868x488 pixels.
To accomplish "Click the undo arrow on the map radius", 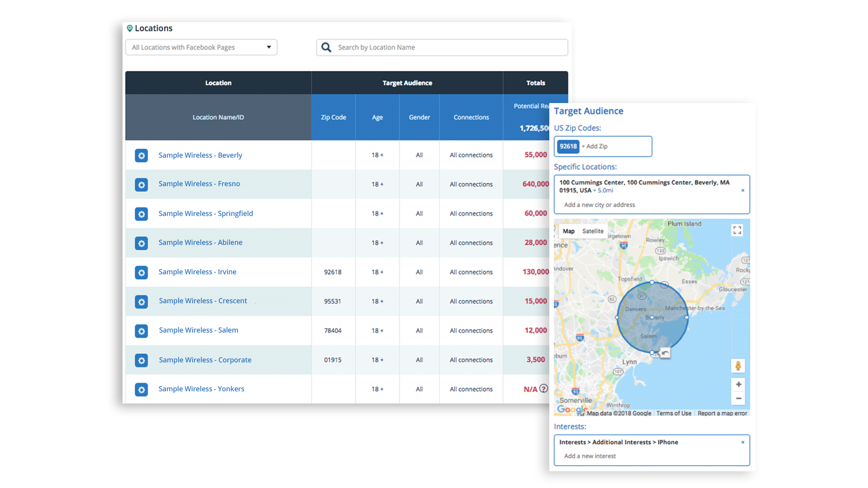I will tap(665, 353).
